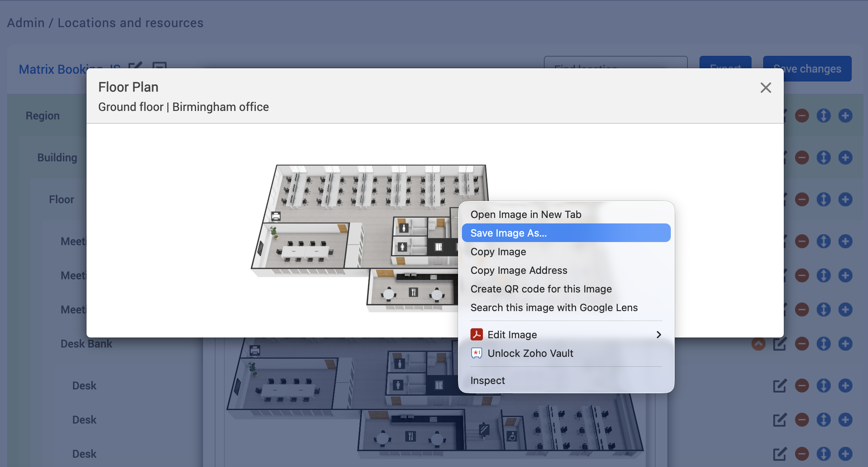Delete the Floor row using minus icon
Screen dimensions: 868x467
coord(802,199)
